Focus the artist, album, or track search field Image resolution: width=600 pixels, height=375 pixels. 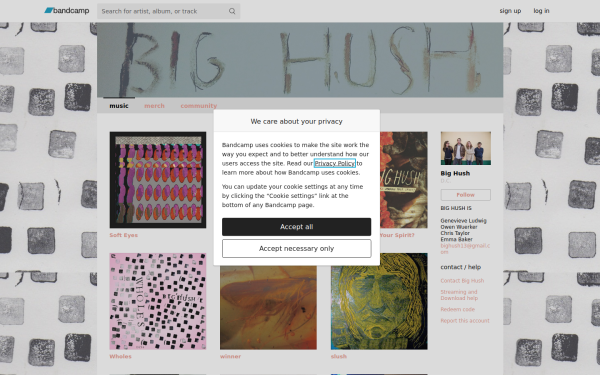[x=168, y=11]
